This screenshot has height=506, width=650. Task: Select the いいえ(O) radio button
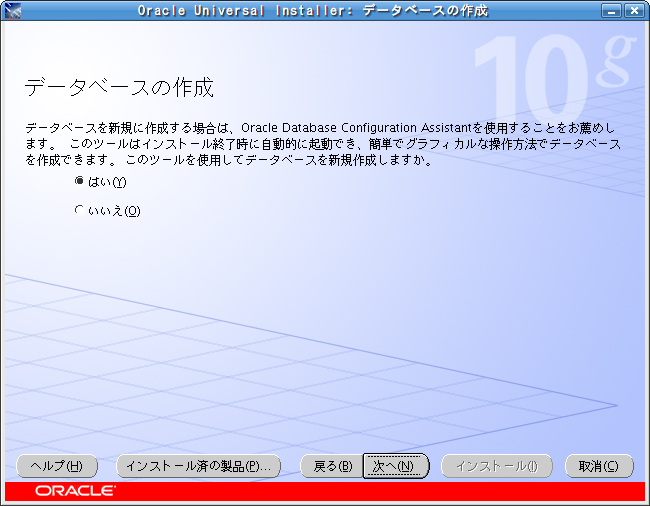point(79,210)
